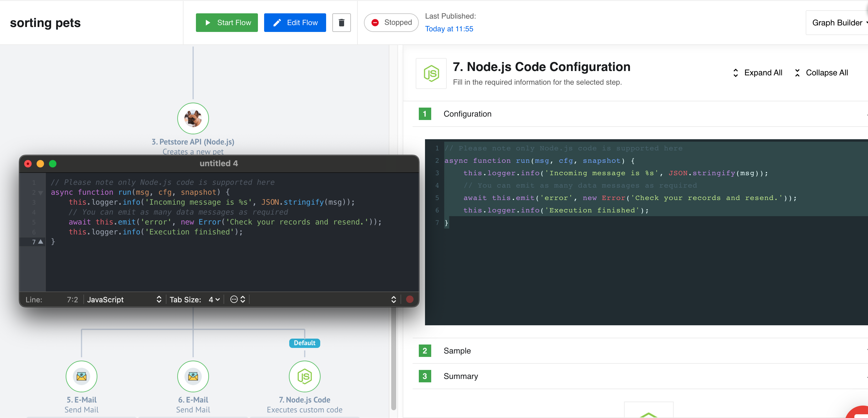This screenshot has height=418, width=868.
Task: Open the JavaScript language selector in untitled 4
Action: coord(124,299)
